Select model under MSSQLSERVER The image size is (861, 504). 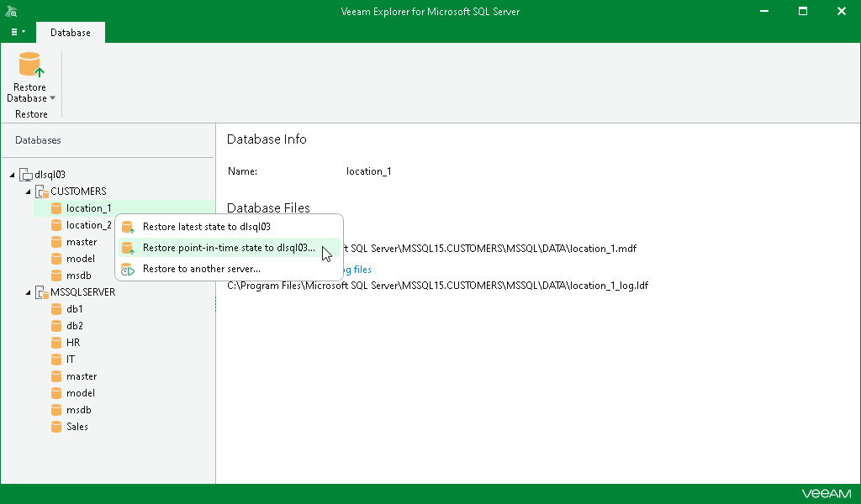(x=80, y=393)
